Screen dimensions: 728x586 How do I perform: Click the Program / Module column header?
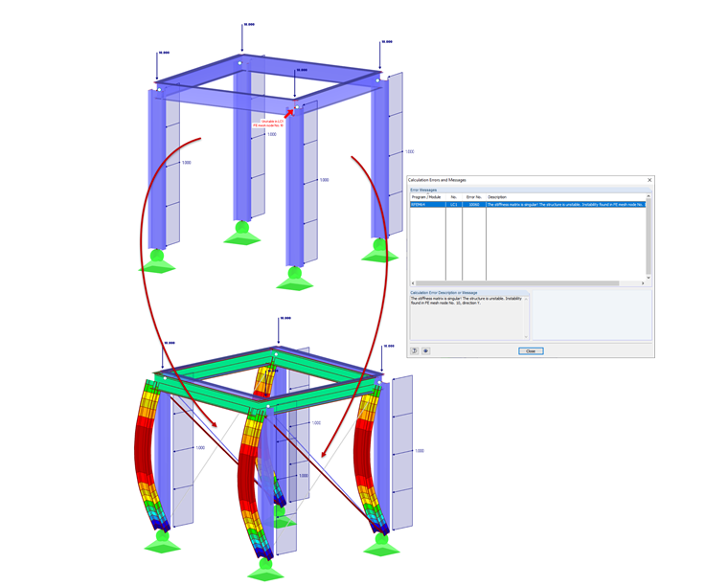pos(427,197)
